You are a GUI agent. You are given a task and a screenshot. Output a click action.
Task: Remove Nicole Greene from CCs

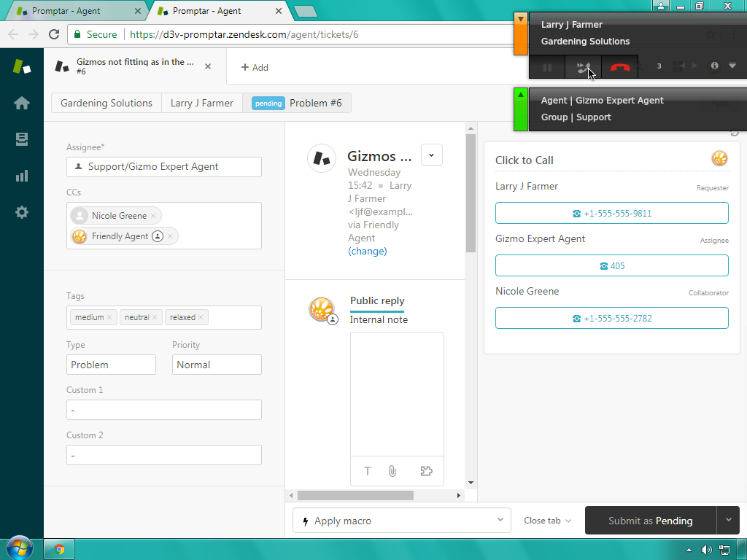(153, 216)
